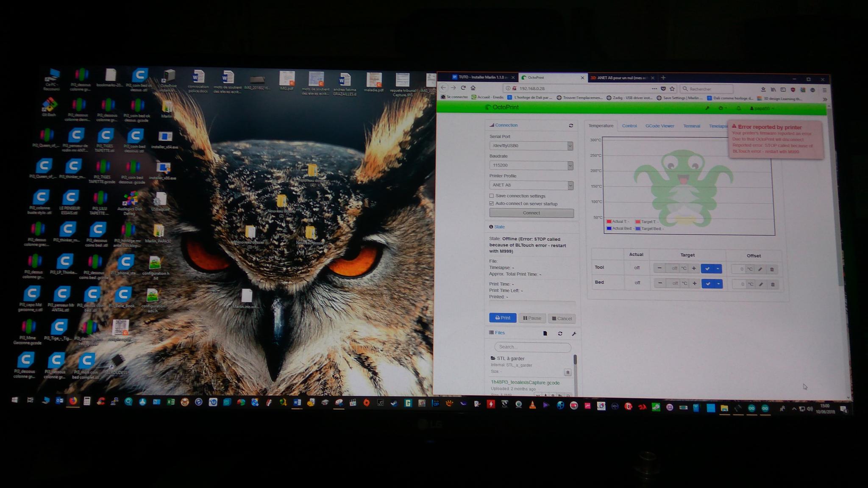868x488 pixels.
Task: Apply Tool target temperature with checkmark
Action: pos(707,269)
